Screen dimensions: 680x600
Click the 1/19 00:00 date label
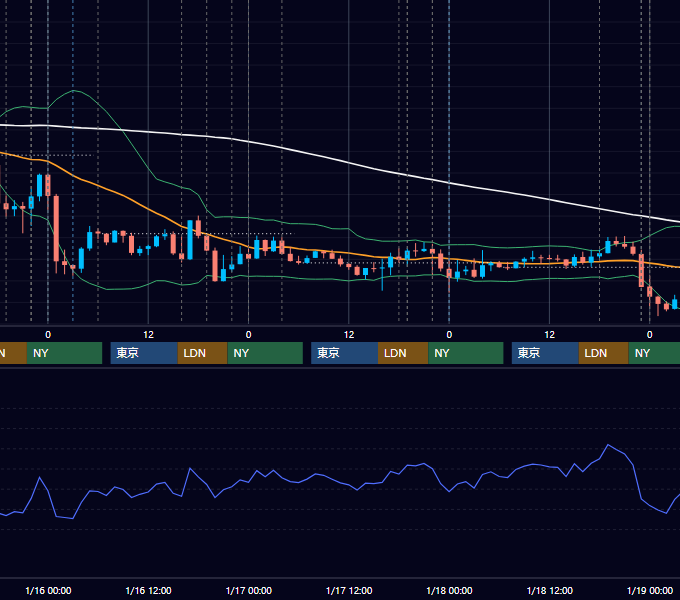pos(650,590)
